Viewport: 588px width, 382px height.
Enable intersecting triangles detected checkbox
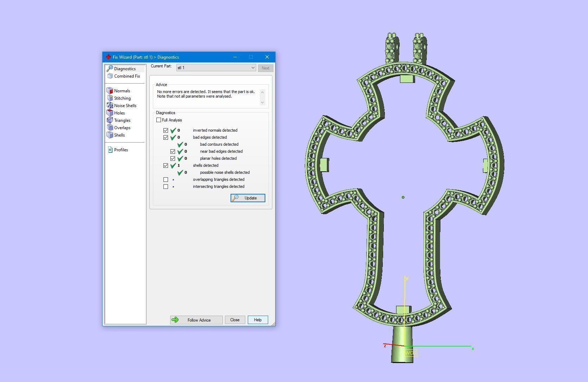[x=166, y=186]
